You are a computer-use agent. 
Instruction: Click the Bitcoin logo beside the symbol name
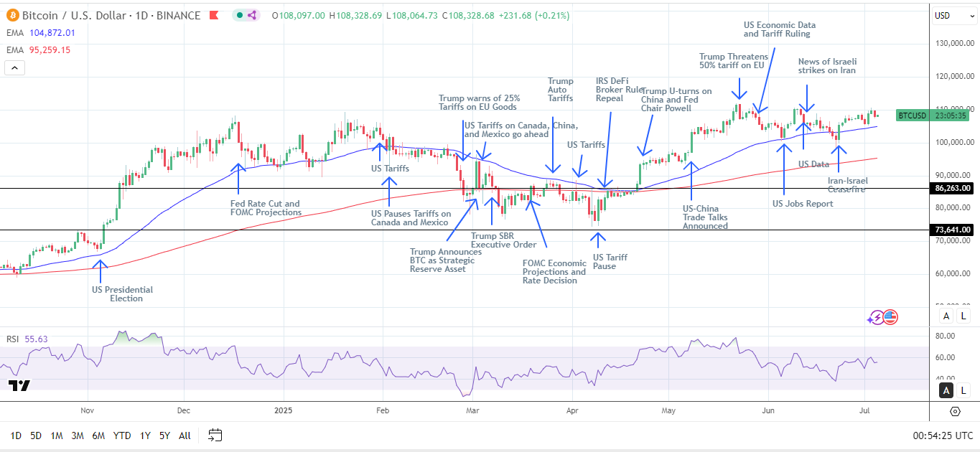(12, 15)
